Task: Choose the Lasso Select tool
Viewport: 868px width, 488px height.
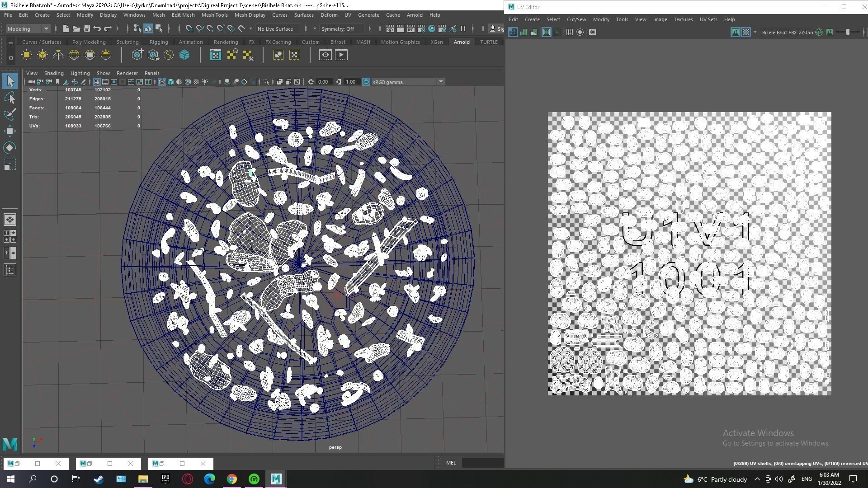Action: coord(10,98)
